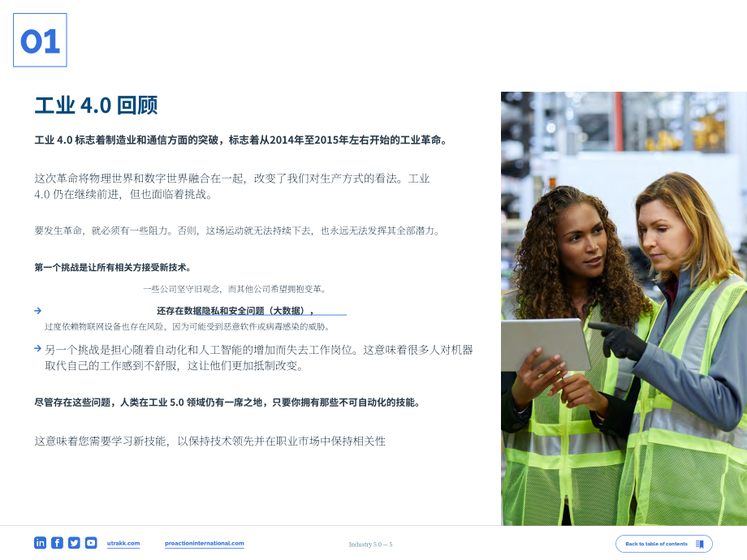
Task: Click the arrow bullet before 另一个挑战
Action: (x=37, y=348)
